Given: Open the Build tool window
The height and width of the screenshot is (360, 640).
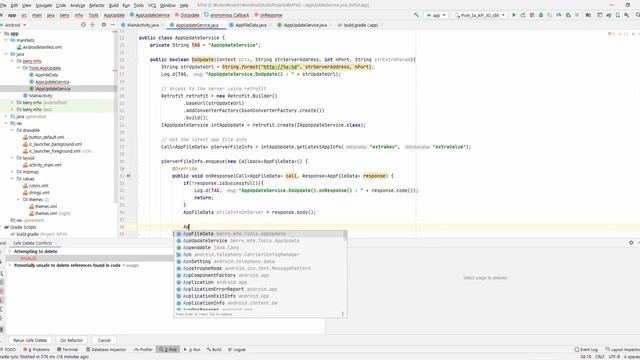Looking at the screenshot, I should (214, 349).
